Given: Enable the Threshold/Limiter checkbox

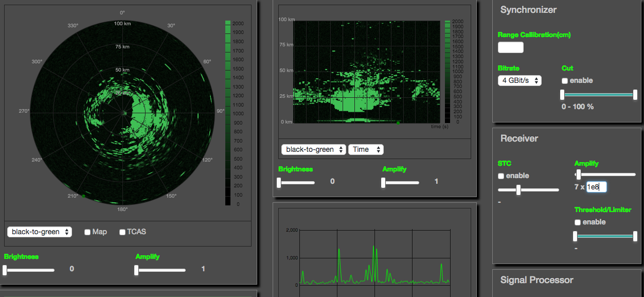Looking at the screenshot, I should [x=578, y=222].
